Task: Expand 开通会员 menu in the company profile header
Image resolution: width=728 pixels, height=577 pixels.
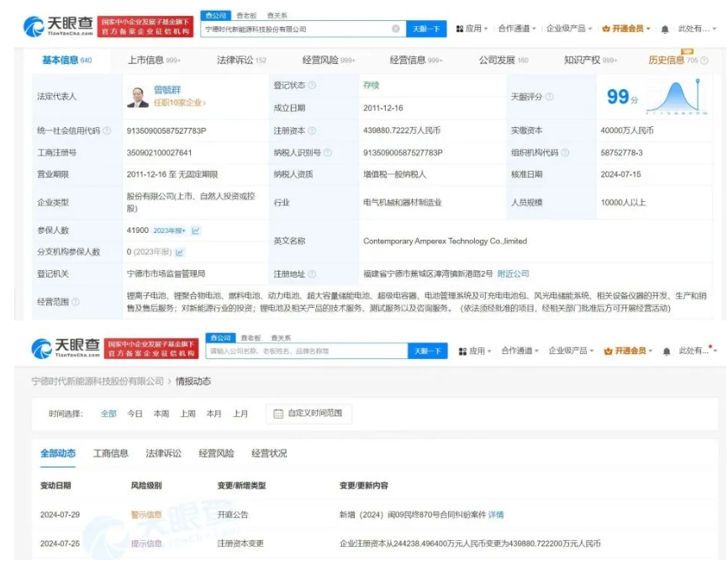Action: click(625, 29)
